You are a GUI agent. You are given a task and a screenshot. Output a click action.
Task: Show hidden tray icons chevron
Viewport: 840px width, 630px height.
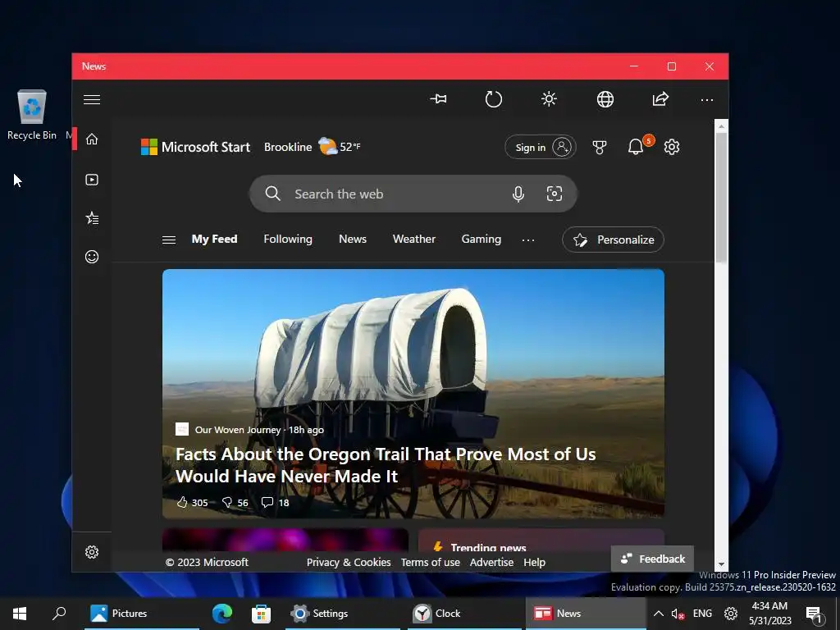[659, 614]
